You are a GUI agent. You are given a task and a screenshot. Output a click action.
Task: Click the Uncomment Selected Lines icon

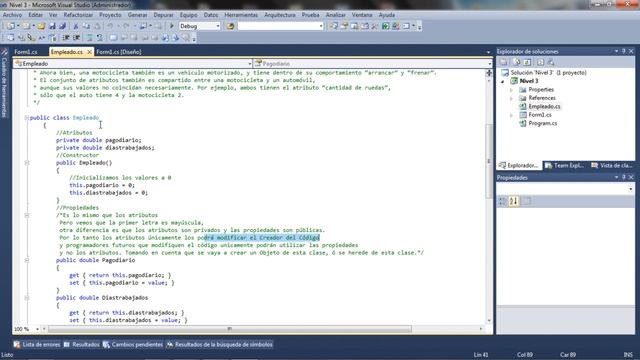pyautogui.click(x=100, y=38)
